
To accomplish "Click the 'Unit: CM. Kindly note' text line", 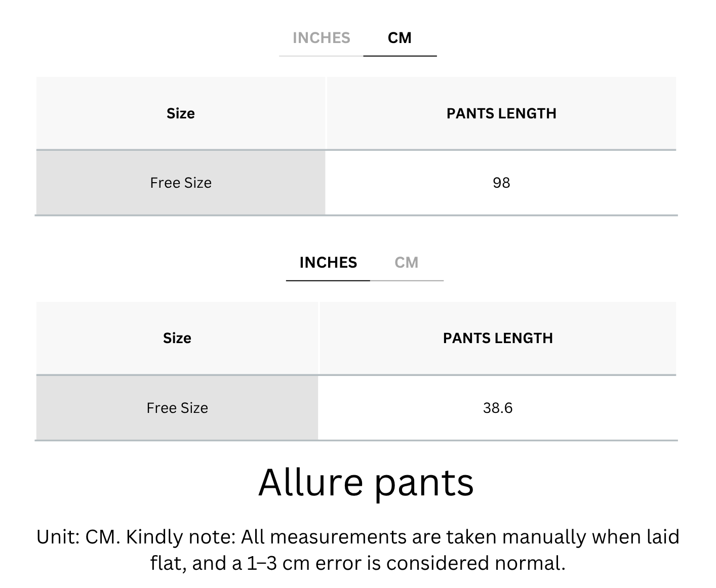I will tap(358, 537).
